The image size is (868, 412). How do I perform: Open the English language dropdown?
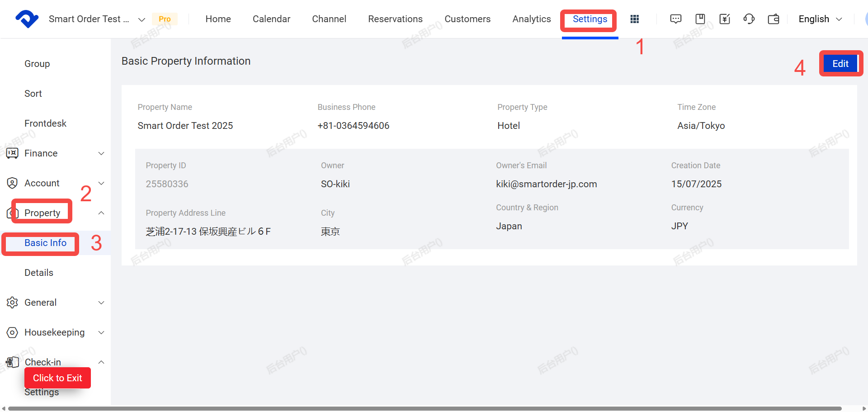[820, 19]
